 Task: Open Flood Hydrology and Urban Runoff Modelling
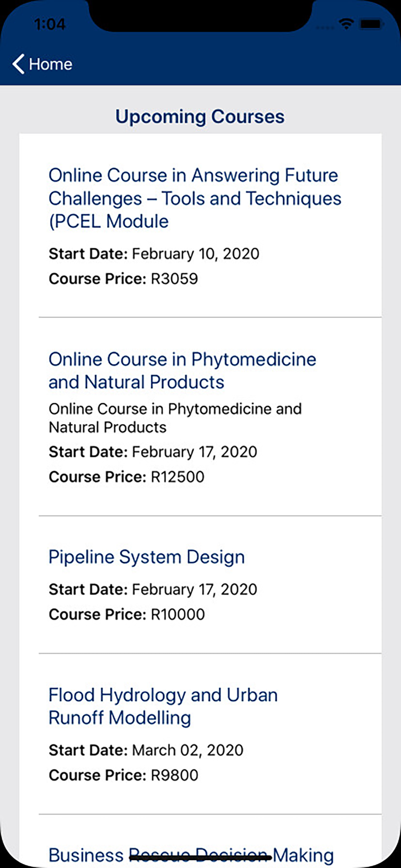(x=163, y=706)
